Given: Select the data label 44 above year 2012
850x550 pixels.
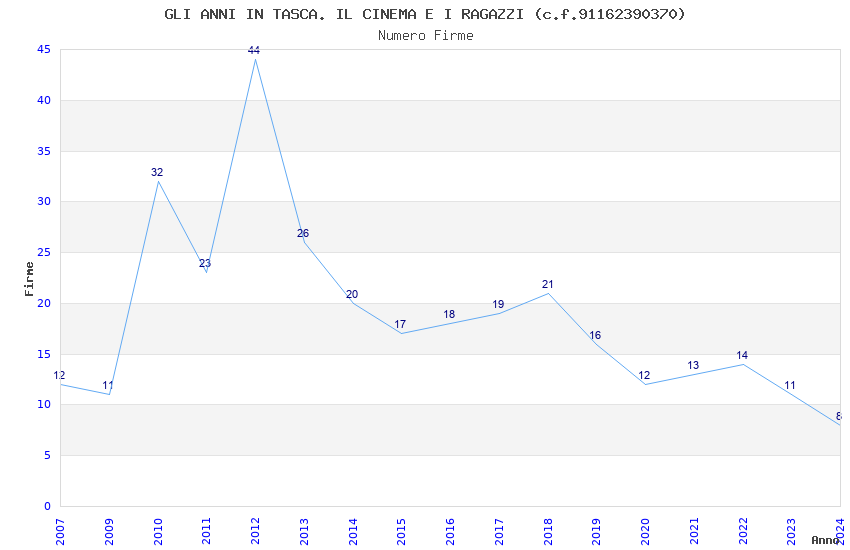Looking at the screenshot, I should [x=254, y=50].
